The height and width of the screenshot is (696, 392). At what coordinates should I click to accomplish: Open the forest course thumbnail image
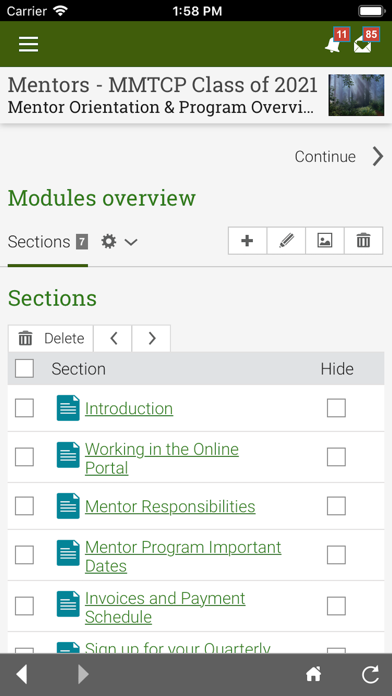point(356,95)
